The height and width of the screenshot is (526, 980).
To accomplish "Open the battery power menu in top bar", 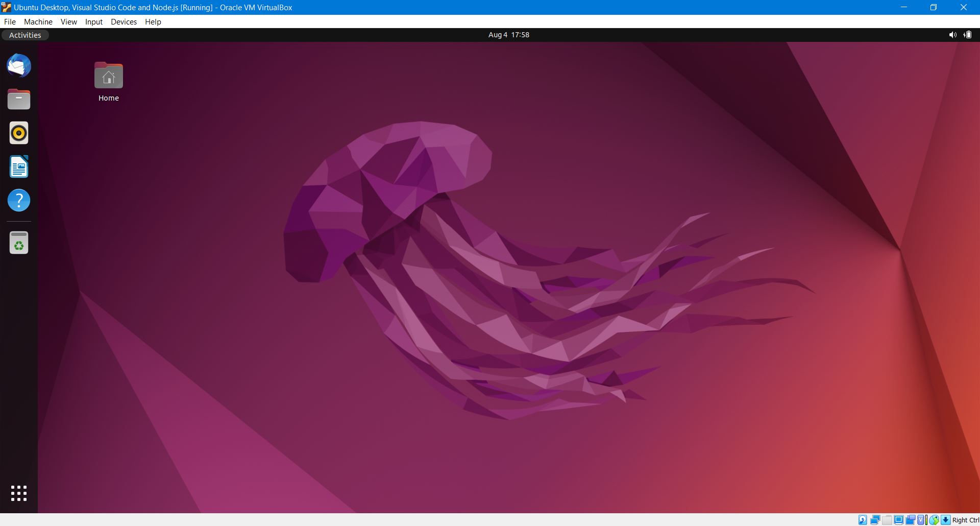I will point(967,35).
